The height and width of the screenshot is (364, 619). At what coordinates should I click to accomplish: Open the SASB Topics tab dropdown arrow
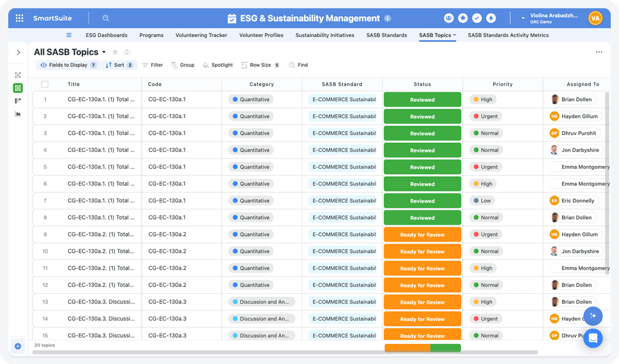coord(454,35)
